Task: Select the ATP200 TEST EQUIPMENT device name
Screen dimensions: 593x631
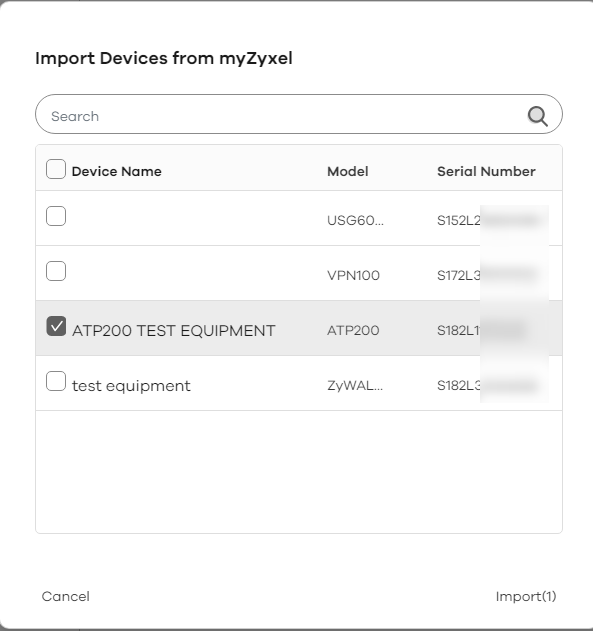Action: (x=173, y=330)
